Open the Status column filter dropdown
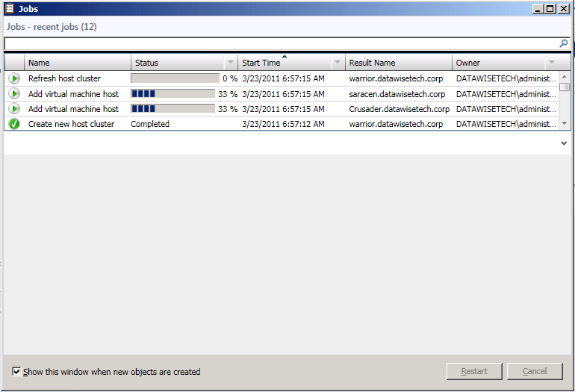Screen dimensions: 575x392 click(x=231, y=62)
